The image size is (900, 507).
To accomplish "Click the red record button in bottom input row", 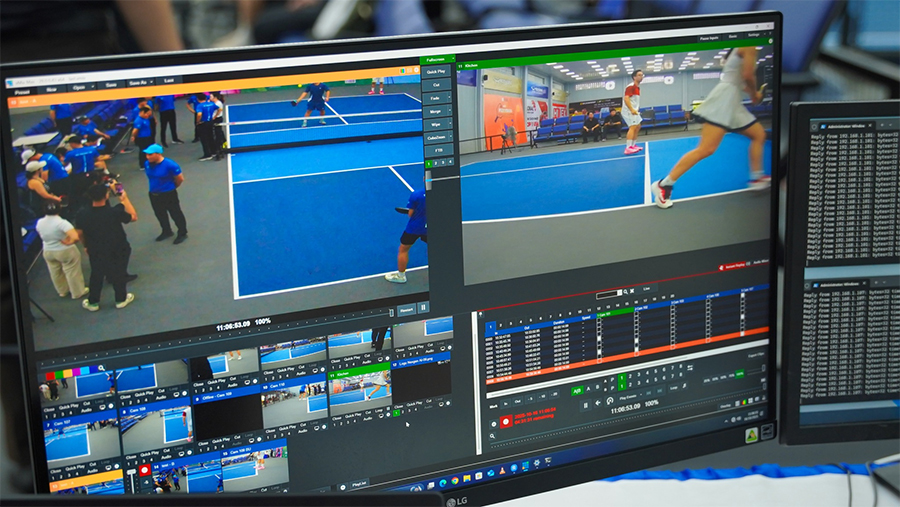I will (x=144, y=468).
